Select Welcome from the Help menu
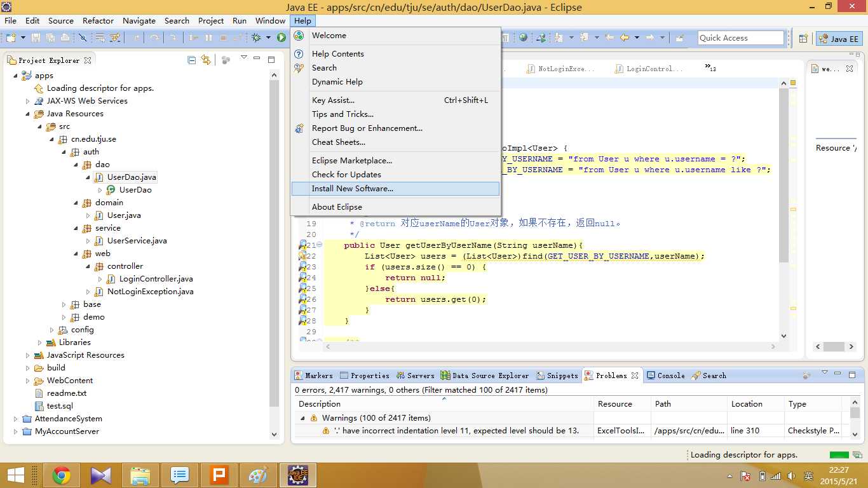This screenshot has height=488, width=868. (395, 36)
